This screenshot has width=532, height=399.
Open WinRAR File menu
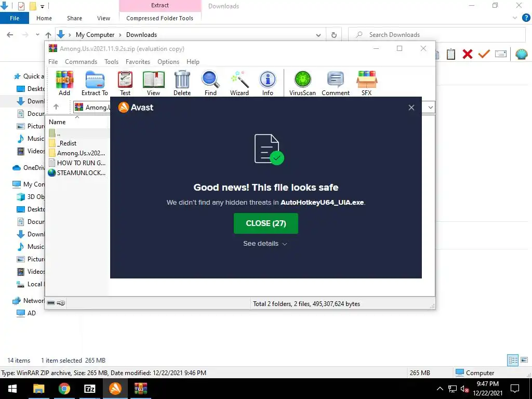[x=53, y=62]
